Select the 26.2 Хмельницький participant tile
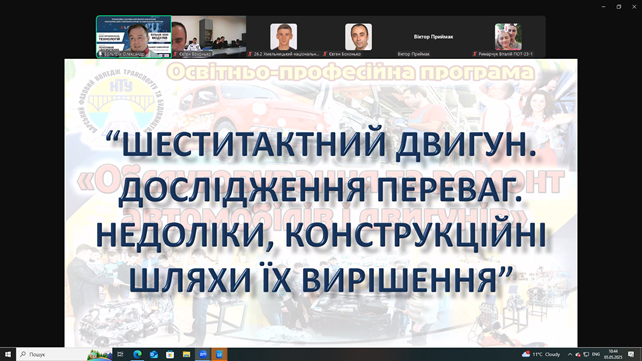 coord(283,37)
